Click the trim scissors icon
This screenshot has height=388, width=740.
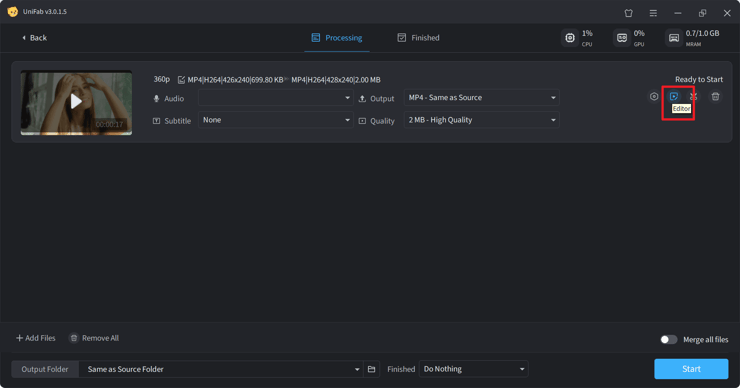693,96
